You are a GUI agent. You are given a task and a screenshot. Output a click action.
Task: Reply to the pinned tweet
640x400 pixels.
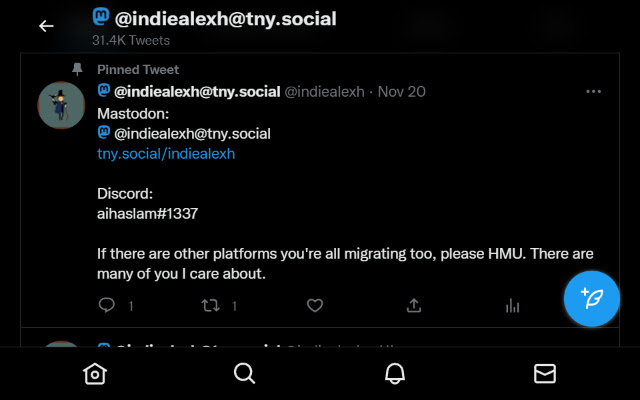click(x=108, y=305)
